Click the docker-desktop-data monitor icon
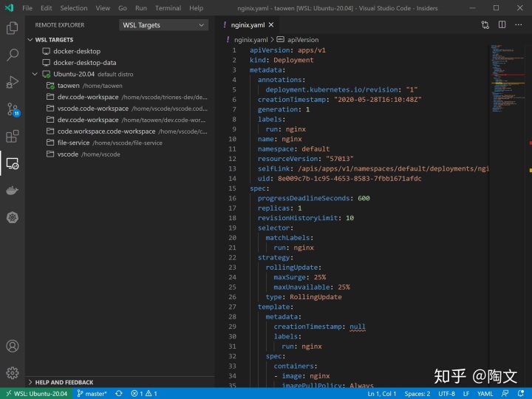The image size is (532, 399). (x=46, y=63)
